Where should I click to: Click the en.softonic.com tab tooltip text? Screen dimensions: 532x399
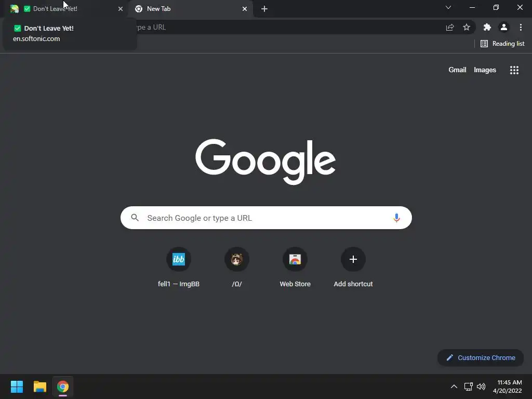pyautogui.click(x=36, y=38)
